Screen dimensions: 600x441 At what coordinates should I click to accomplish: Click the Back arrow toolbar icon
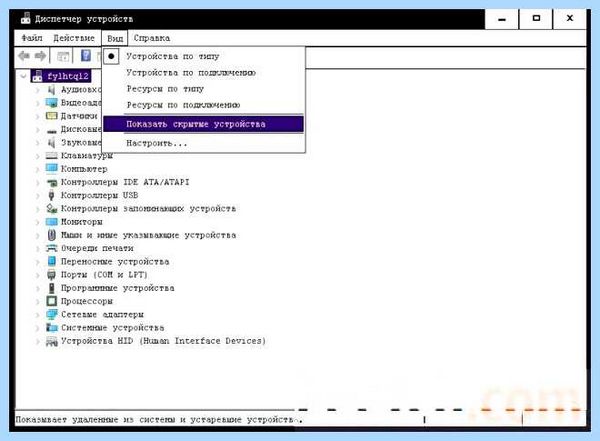click(x=24, y=56)
